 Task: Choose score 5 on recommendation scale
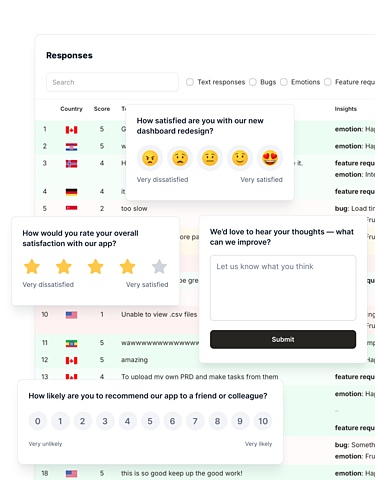click(150, 421)
